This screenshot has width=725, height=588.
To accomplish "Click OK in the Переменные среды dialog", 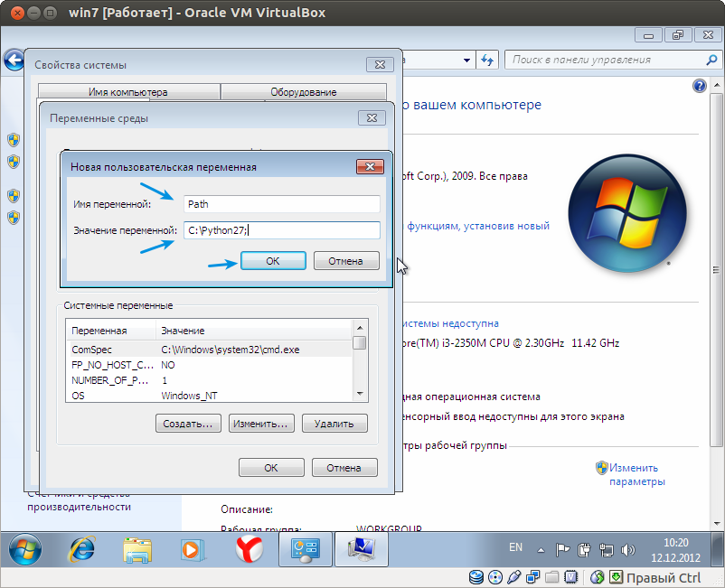I will tap(271, 468).
